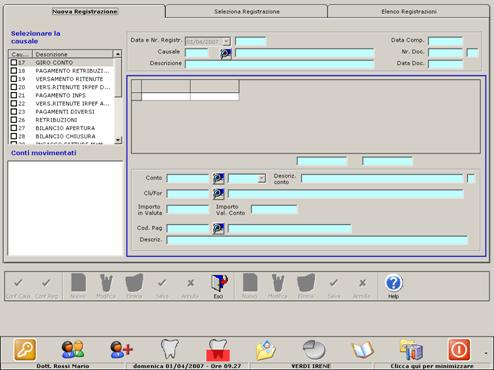The height and width of the screenshot is (370, 494).
Task: Click the Descriz. conto input field
Action: pos(382,178)
